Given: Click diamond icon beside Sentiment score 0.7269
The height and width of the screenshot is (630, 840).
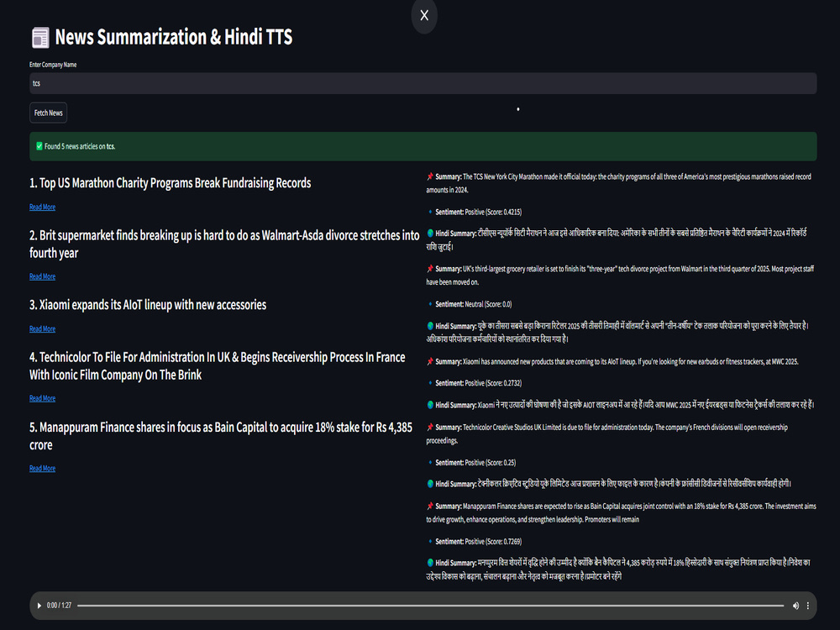Looking at the screenshot, I should (x=430, y=542).
